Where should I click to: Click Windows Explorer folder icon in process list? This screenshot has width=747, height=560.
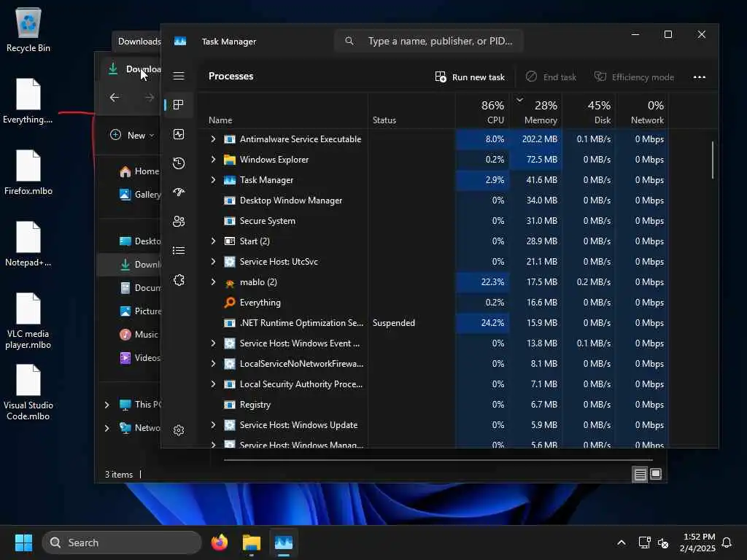click(230, 160)
